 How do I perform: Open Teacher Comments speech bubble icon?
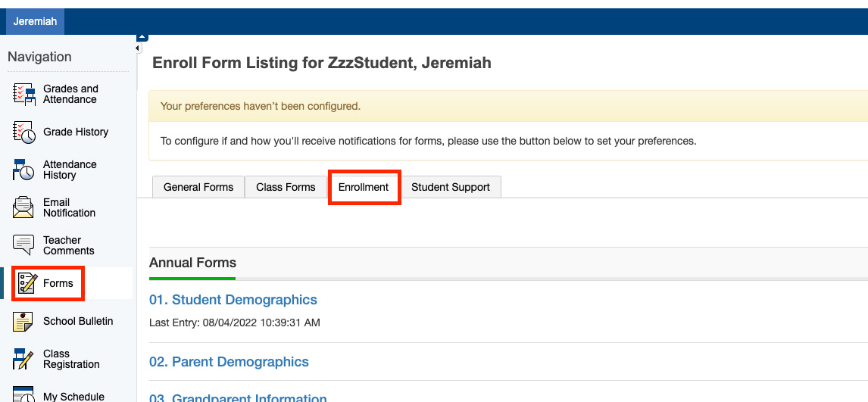click(x=23, y=245)
